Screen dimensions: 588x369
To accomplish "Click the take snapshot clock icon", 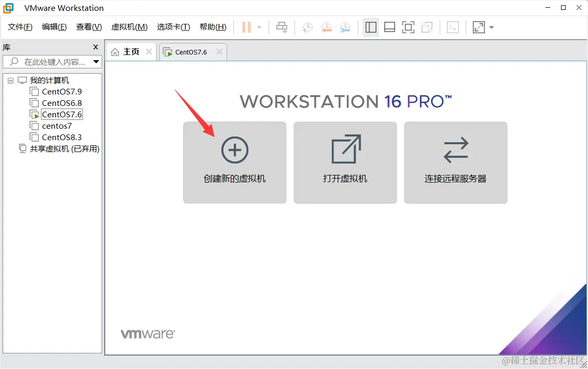I will 307,27.
